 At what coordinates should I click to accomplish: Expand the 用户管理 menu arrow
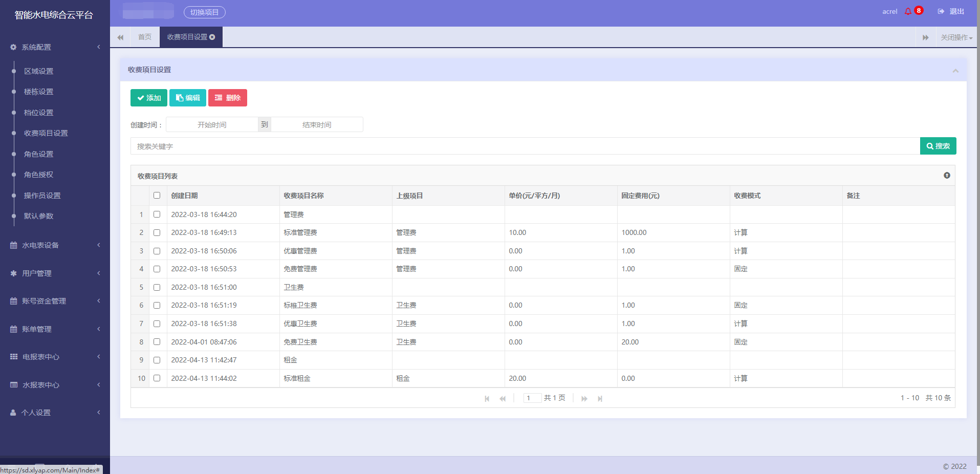[99, 273]
